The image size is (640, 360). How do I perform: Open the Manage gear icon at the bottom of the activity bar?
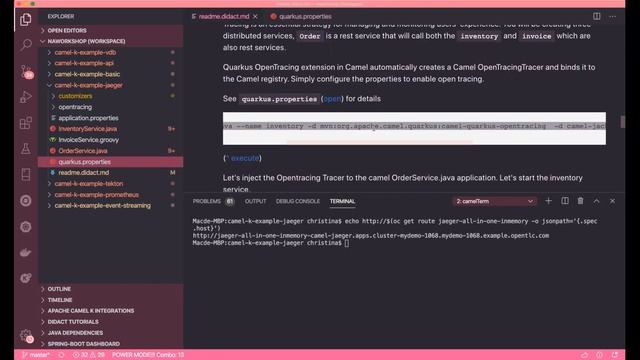[x=26, y=336]
